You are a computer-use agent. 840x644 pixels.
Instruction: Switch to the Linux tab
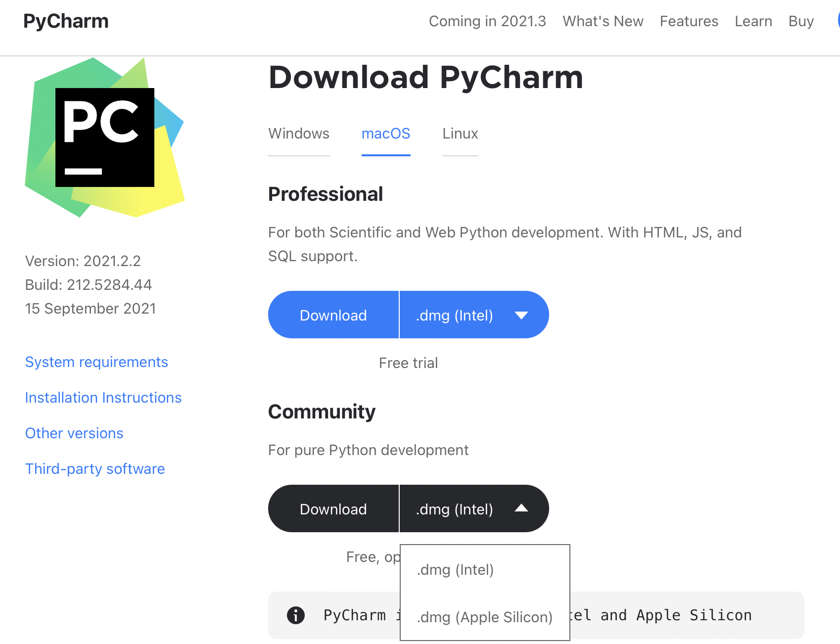(460, 134)
